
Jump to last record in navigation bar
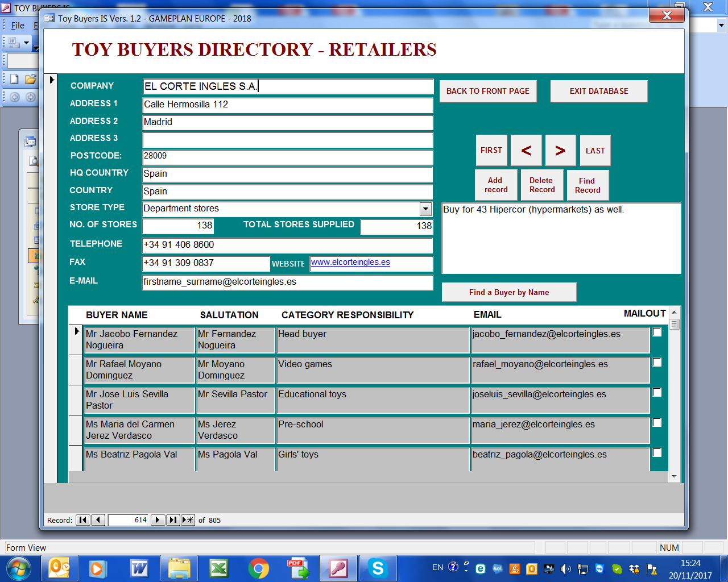pos(173,519)
